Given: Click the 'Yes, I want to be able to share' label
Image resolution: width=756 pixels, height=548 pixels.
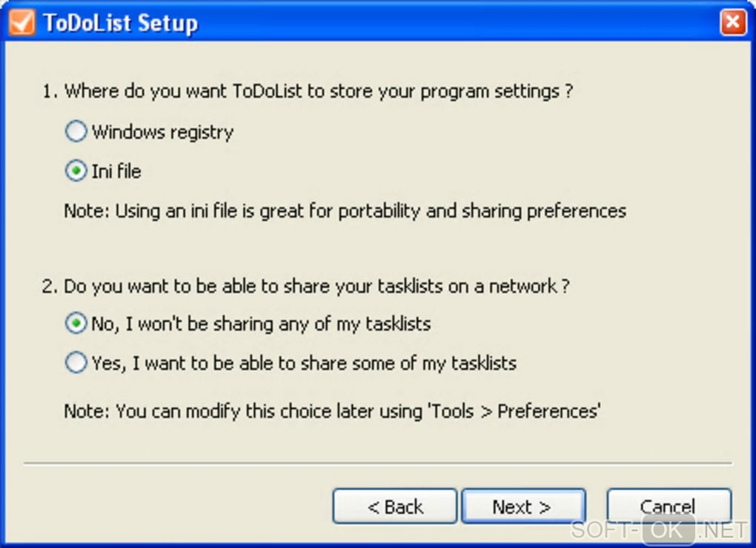Looking at the screenshot, I should click(x=304, y=363).
